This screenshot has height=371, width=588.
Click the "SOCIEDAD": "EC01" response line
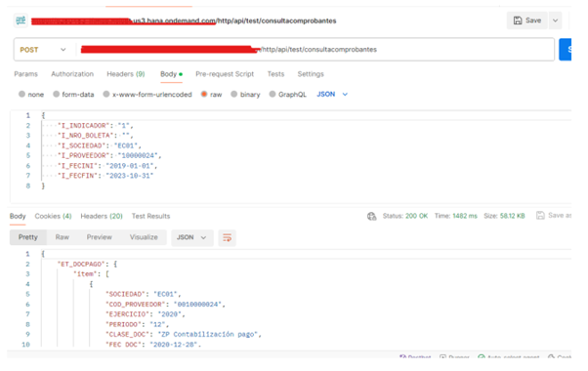144,294
